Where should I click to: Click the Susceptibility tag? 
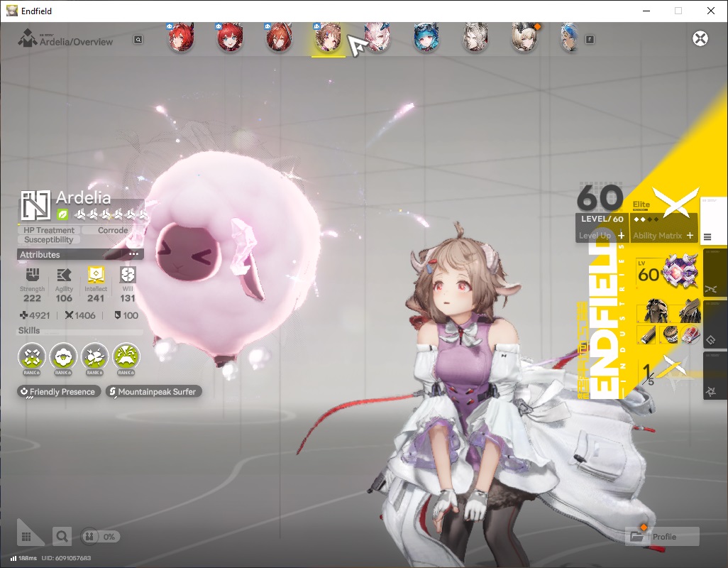tap(49, 240)
